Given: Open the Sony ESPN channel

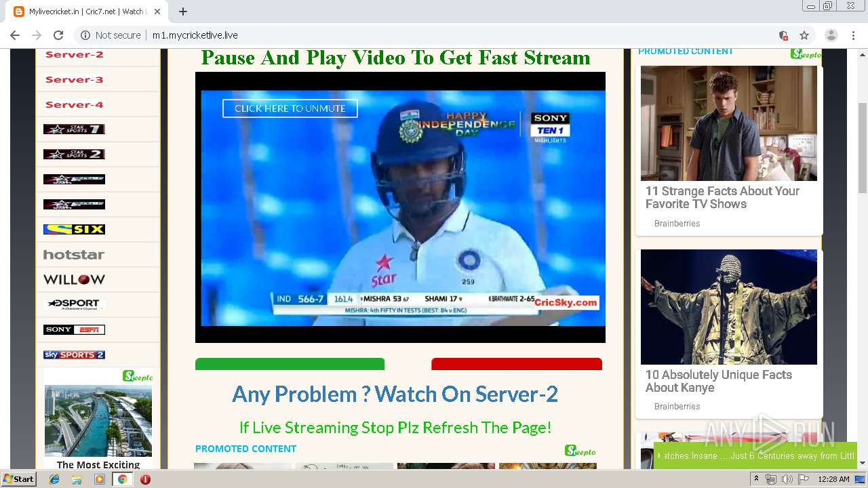Looking at the screenshot, I should point(74,329).
